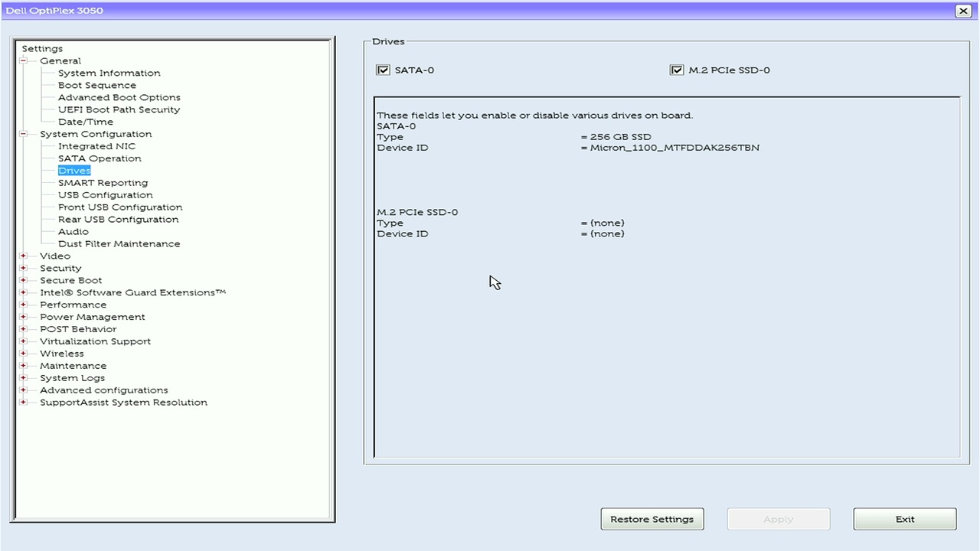Click the Micron_1100_MTFDDAK256TBN device ID text
The width and height of the screenshot is (980, 551).
pos(675,148)
